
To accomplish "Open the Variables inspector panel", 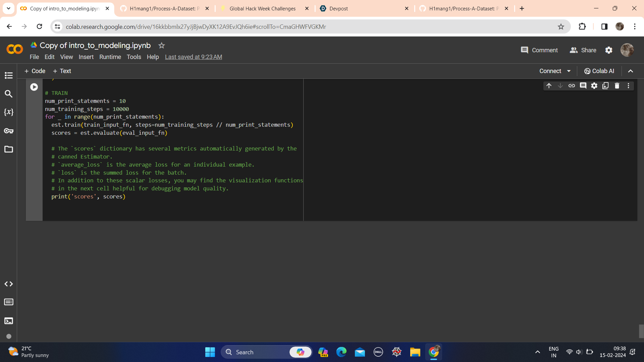I will [x=8, y=112].
